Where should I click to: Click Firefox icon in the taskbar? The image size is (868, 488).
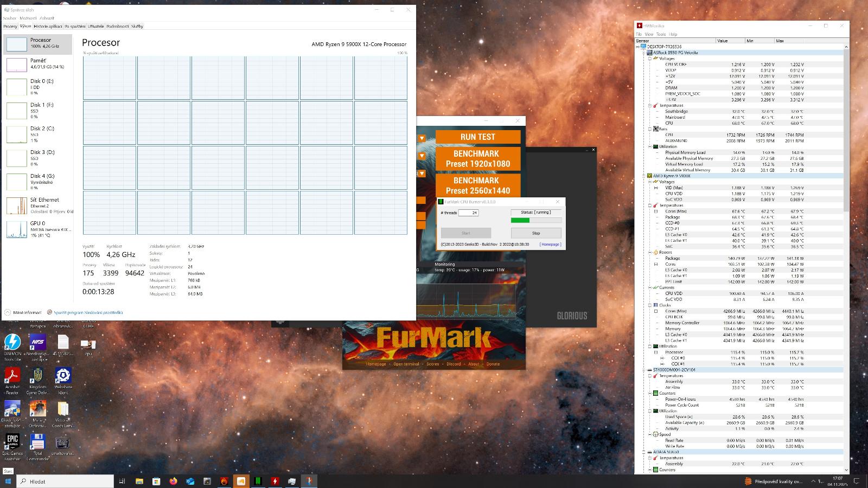coord(173,481)
